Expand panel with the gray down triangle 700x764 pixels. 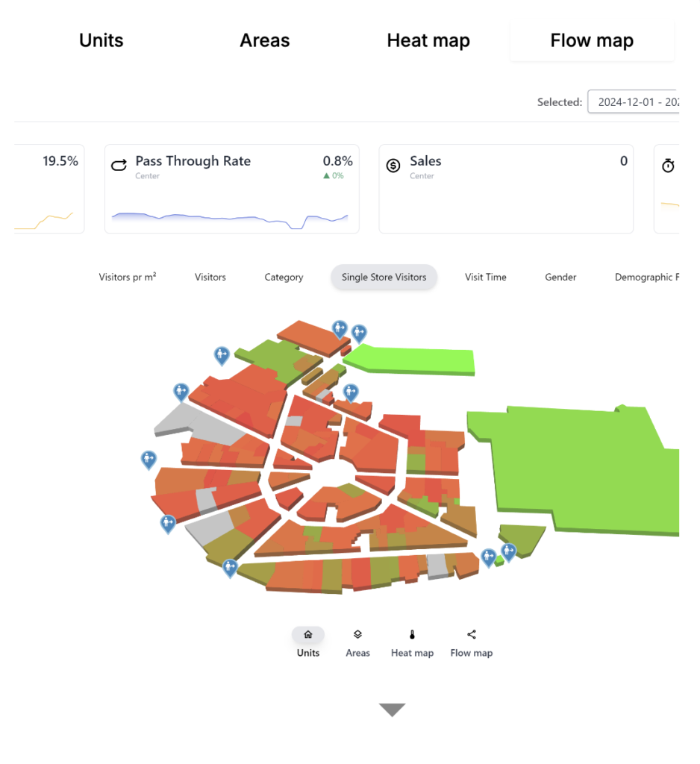click(392, 710)
